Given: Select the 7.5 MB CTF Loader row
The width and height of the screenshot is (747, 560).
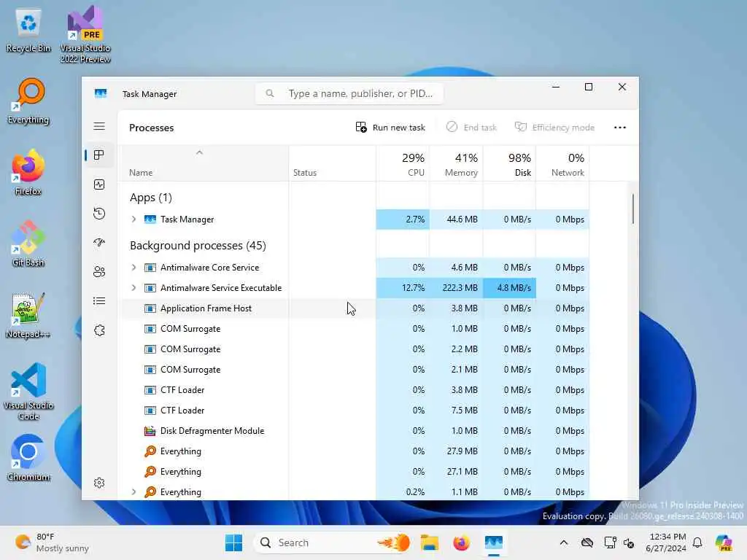Looking at the screenshot, I should (x=355, y=411).
